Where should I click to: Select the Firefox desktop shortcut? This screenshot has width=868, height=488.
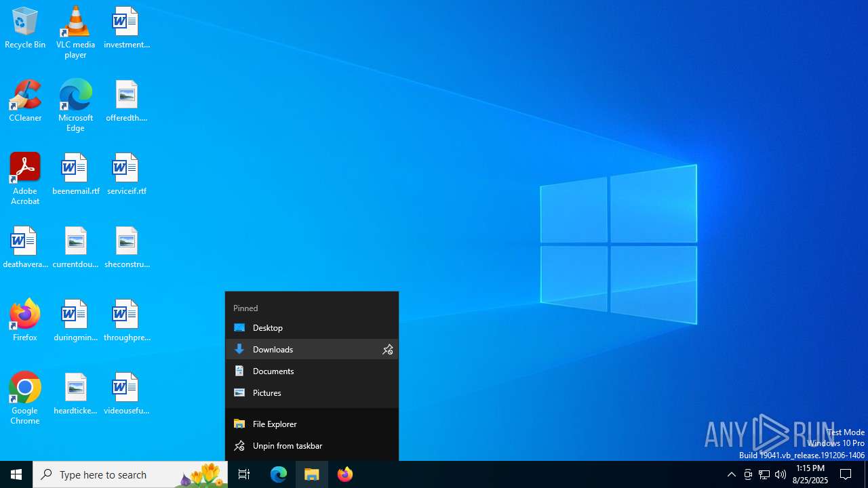point(25,321)
